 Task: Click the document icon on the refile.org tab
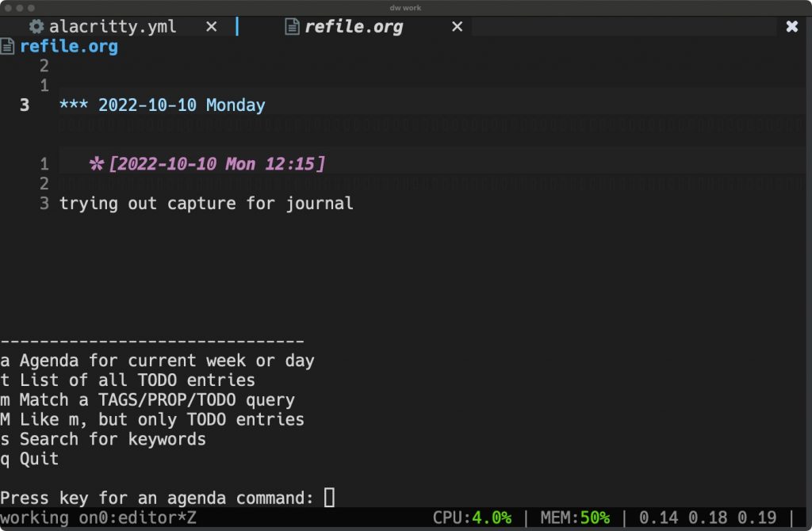290,26
